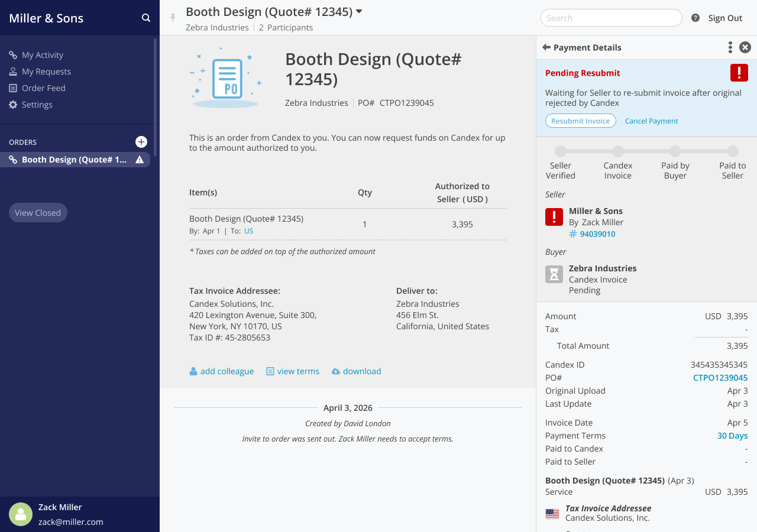This screenshot has width=757, height=532.
Task: Focus the top Search input field
Action: click(612, 18)
